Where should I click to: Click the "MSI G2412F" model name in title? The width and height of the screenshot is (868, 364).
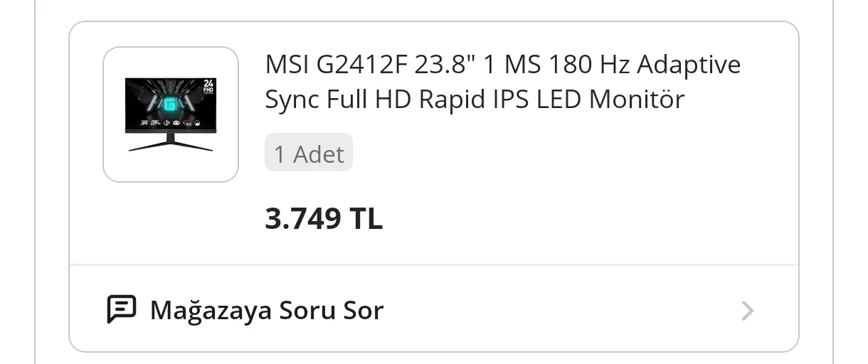pos(336,65)
